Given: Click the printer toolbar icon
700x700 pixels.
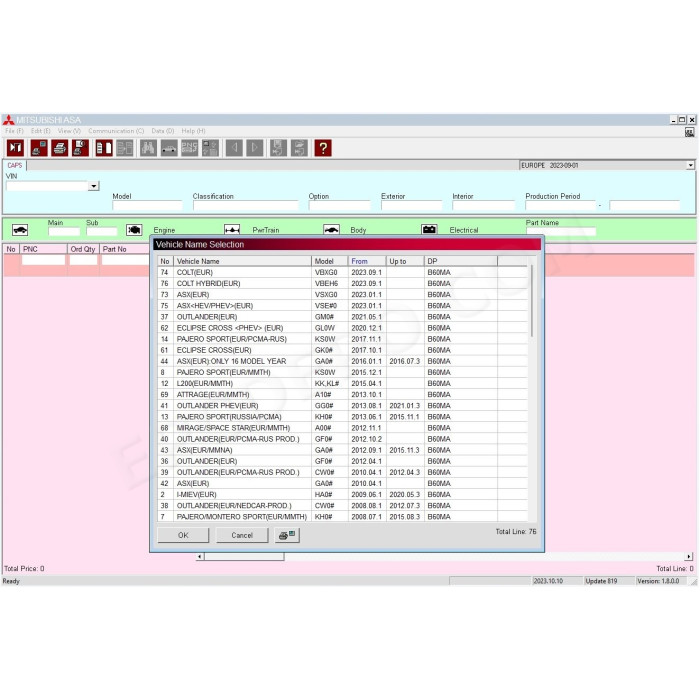Looking at the screenshot, I should (60, 148).
